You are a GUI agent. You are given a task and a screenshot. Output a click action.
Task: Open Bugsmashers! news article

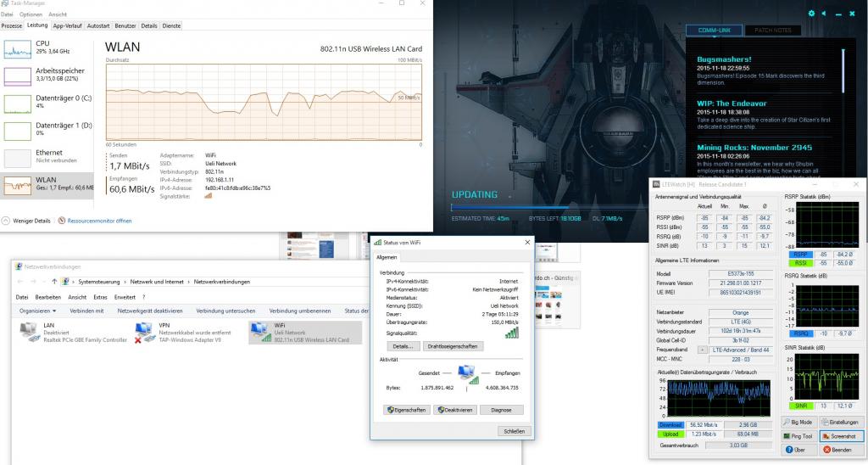(724, 59)
